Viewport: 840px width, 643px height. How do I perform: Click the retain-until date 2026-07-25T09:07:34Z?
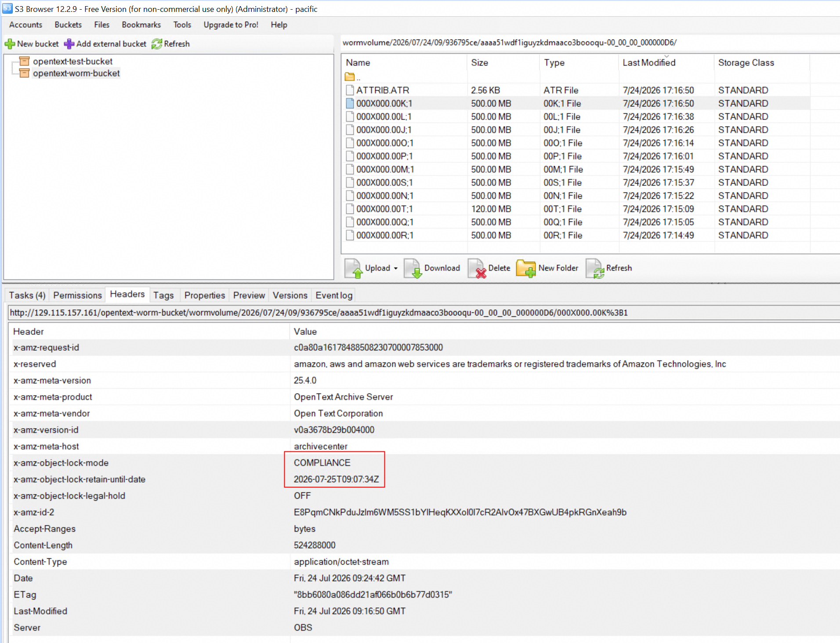(x=336, y=479)
